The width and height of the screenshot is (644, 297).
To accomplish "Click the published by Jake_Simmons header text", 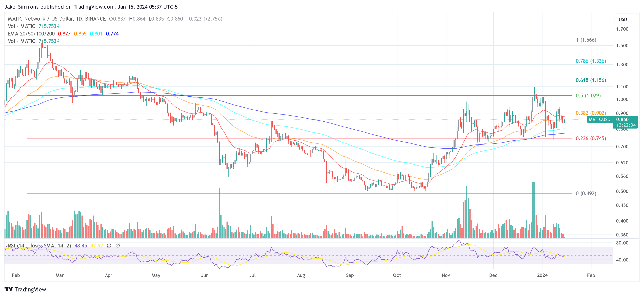I will [91, 7].
